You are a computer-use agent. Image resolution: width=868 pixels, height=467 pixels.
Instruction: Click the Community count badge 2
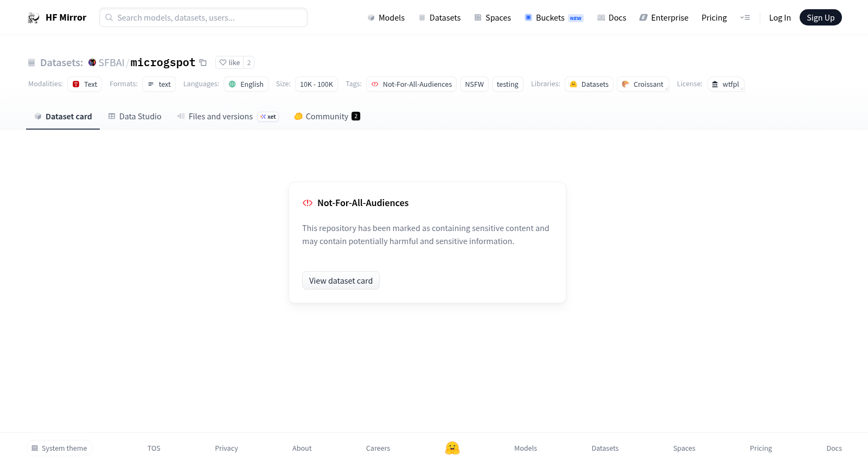(x=356, y=116)
